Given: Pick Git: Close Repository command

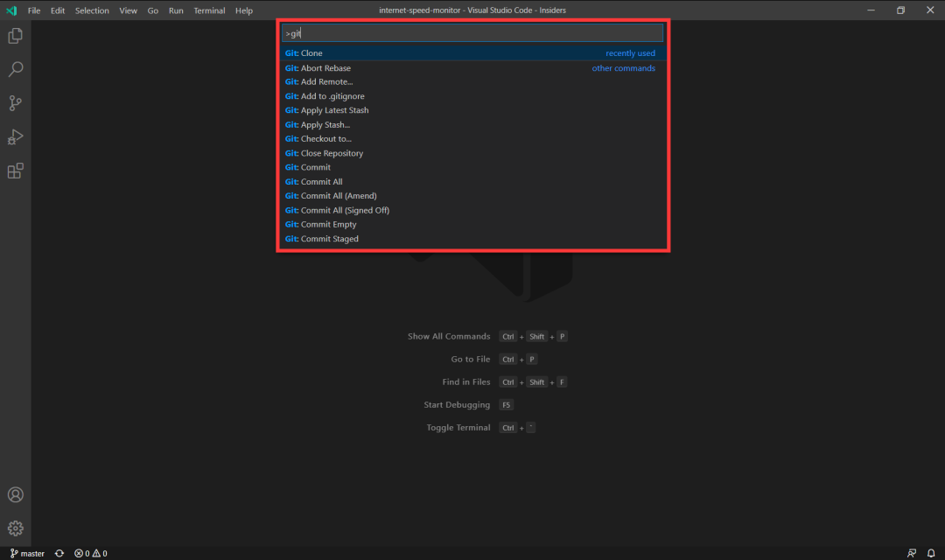Looking at the screenshot, I should [x=472, y=153].
